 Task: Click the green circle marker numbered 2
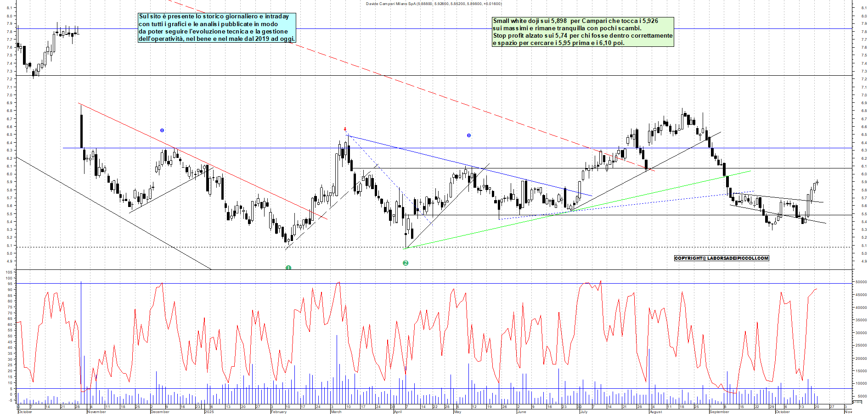pyautogui.click(x=406, y=263)
